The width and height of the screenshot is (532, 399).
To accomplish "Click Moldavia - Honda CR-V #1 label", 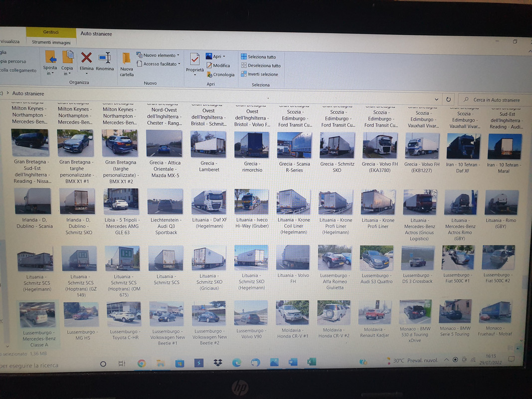I will coord(292,333).
